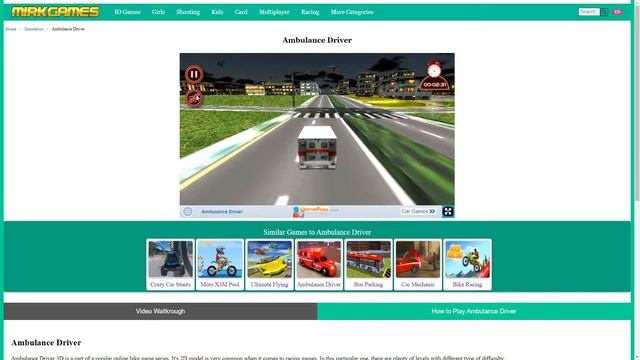Open the Girls category
The width and height of the screenshot is (640, 360).
pos(158,12)
